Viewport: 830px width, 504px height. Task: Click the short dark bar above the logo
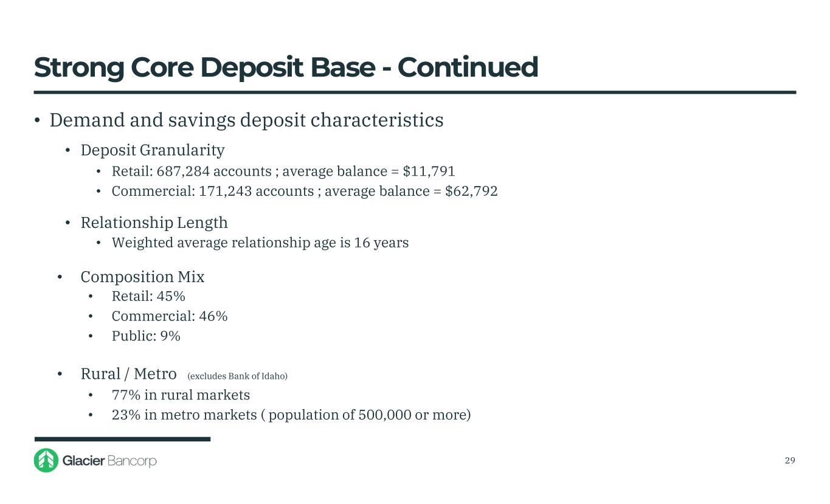[122, 439]
